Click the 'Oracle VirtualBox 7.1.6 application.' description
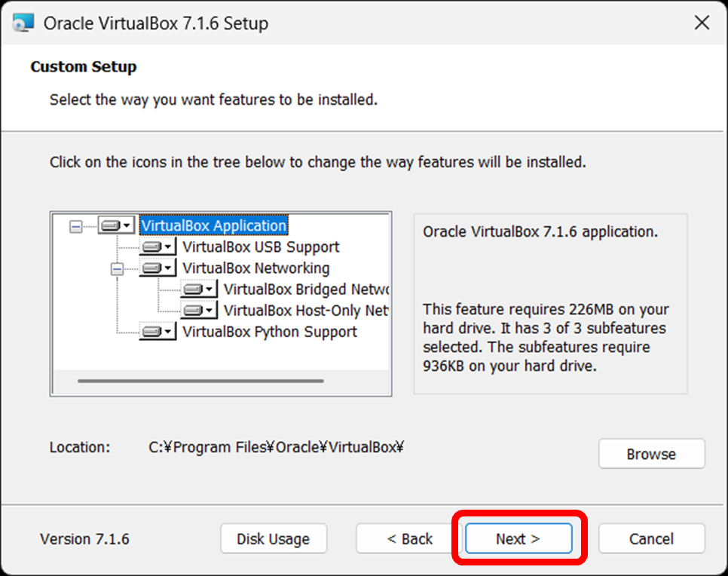The width and height of the screenshot is (728, 576). point(540,231)
